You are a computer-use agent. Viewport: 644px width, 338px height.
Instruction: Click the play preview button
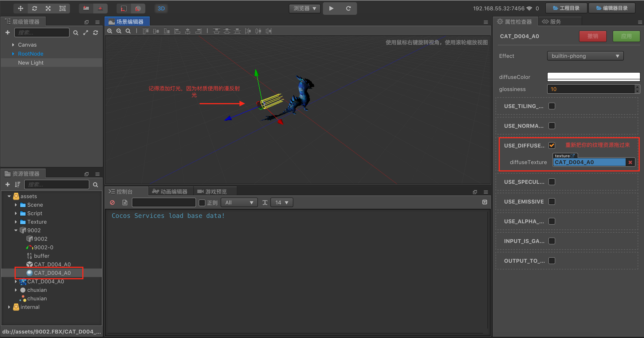(x=331, y=9)
